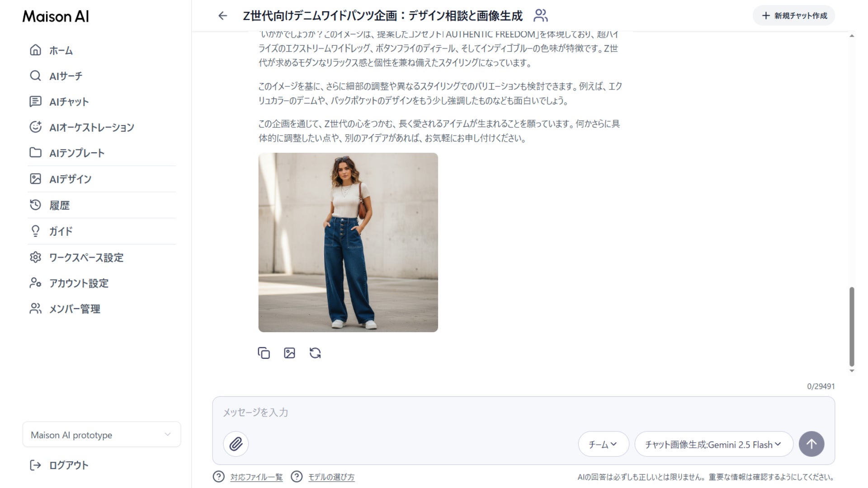Click the help icon next to モデルの選び方
Screen dimensions: 868x488
pyautogui.click(x=297, y=477)
